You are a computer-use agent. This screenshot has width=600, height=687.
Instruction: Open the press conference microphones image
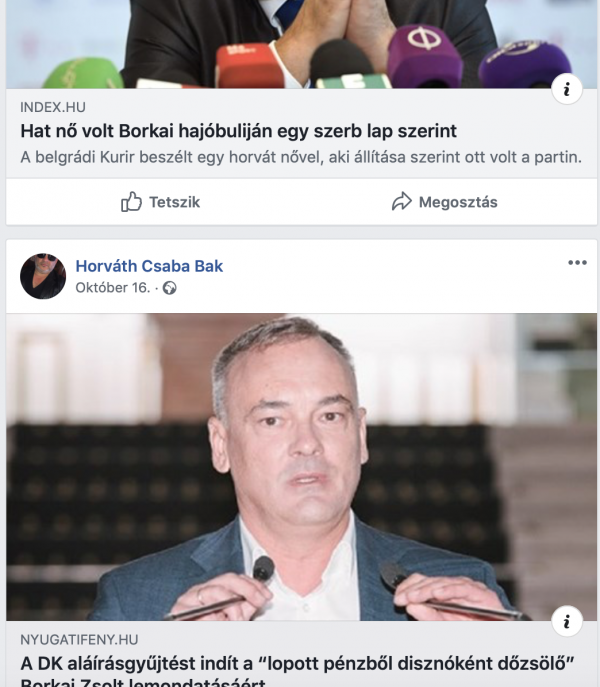pyautogui.click(x=302, y=44)
